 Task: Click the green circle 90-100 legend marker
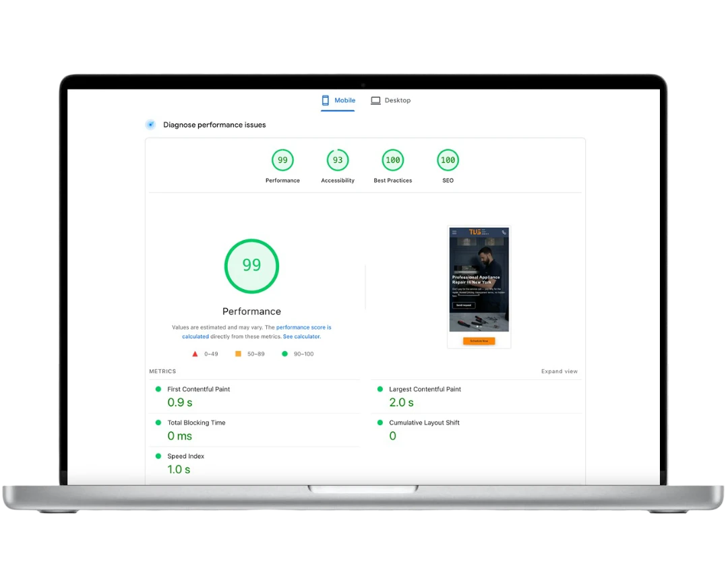(x=284, y=353)
